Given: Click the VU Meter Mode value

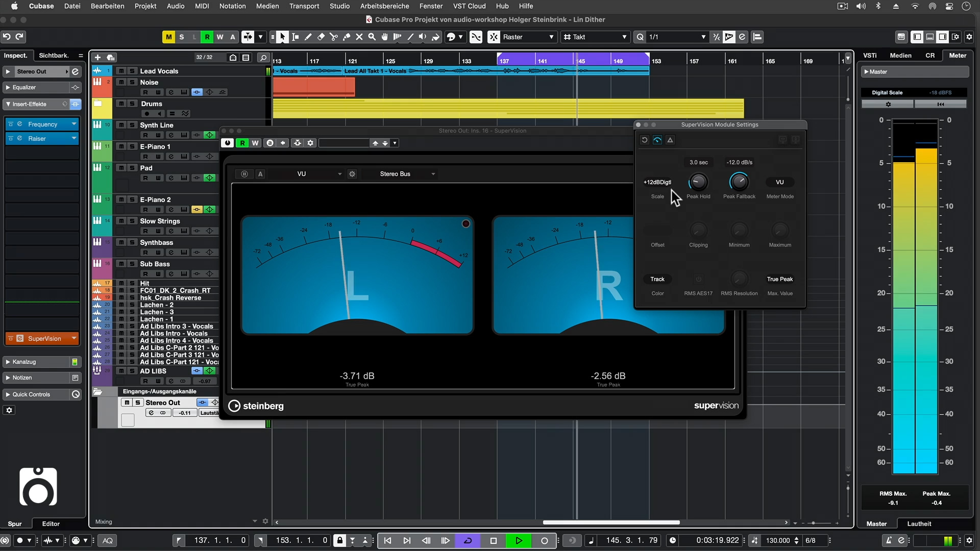Looking at the screenshot, I should point(780,182).
